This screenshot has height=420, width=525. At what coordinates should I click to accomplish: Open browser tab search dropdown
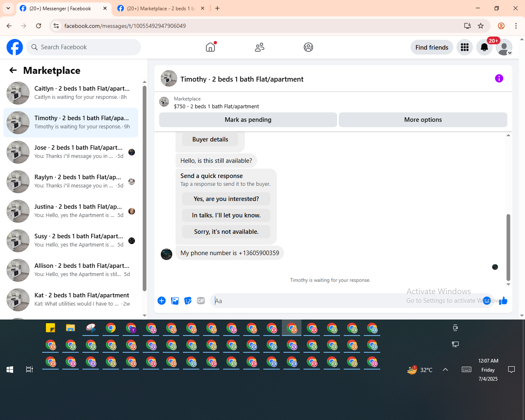pos(8,8)
